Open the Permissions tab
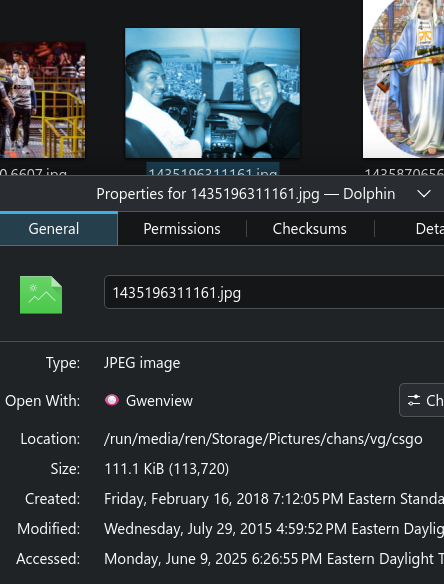Screen dimensions: 444x584 [182, 229]
